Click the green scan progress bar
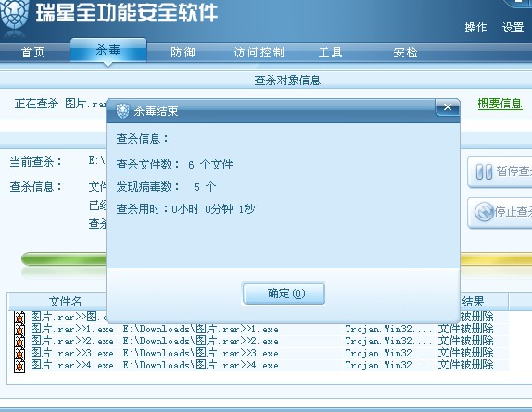 tap(64, 259)
